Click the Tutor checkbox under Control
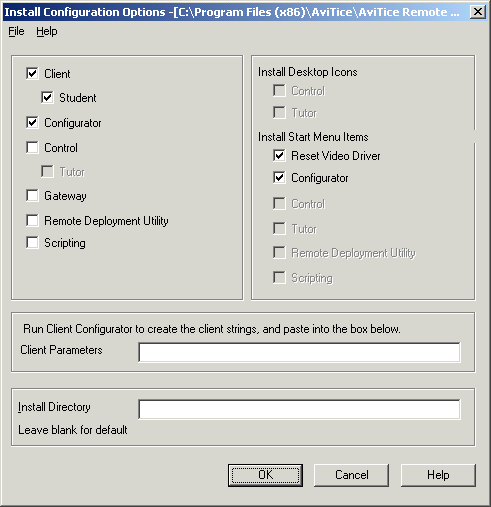 click(x=47, y=172)
